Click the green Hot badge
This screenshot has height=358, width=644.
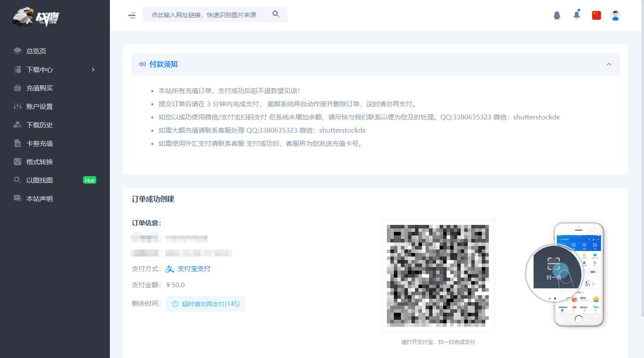[x=90, y=180]
